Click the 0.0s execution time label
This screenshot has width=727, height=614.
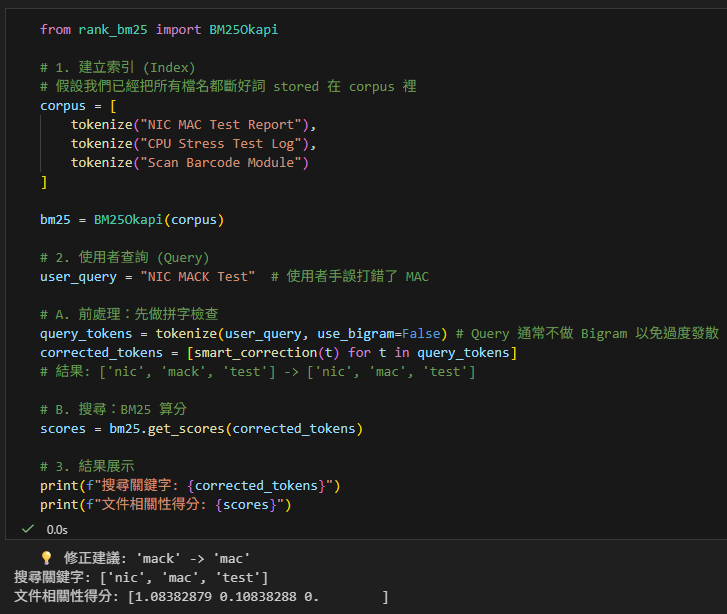pos(57,530)
